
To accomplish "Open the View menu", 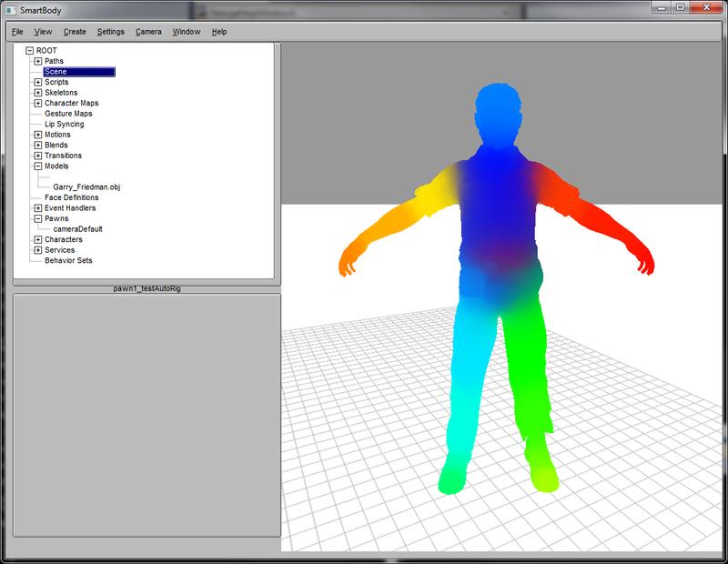I will tap(43, 32).
